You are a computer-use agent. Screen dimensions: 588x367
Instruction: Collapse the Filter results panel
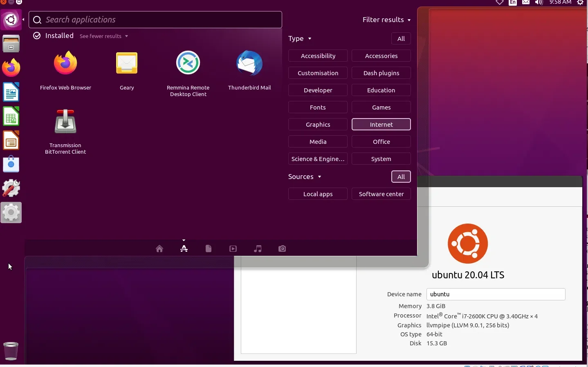387,20
